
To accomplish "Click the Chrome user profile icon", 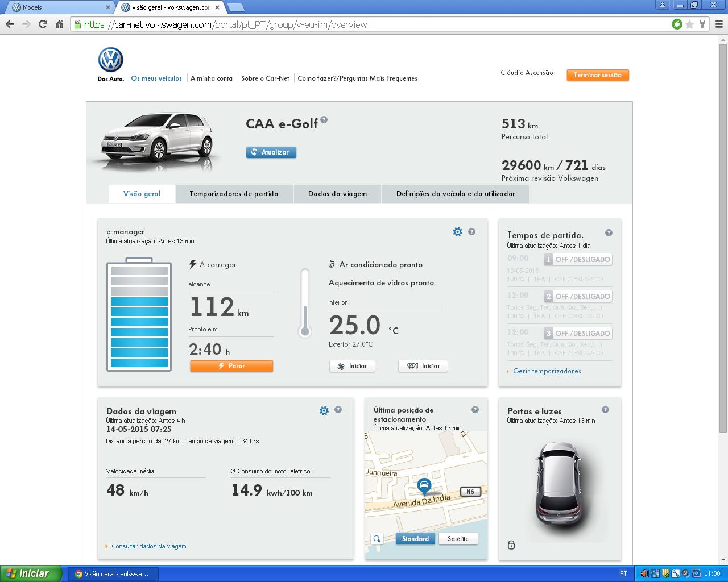I will 662,5.
